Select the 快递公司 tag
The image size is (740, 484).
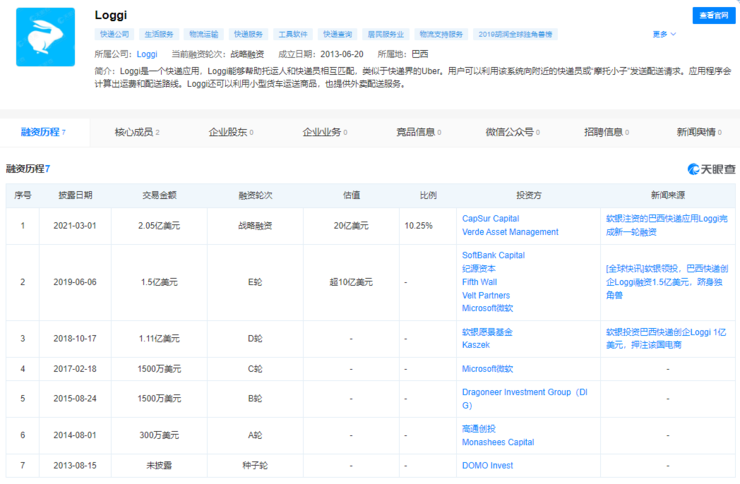pos(114,34)
